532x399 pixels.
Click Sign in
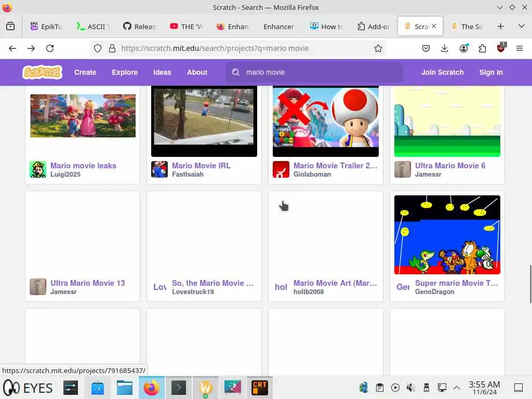point(491,72)
